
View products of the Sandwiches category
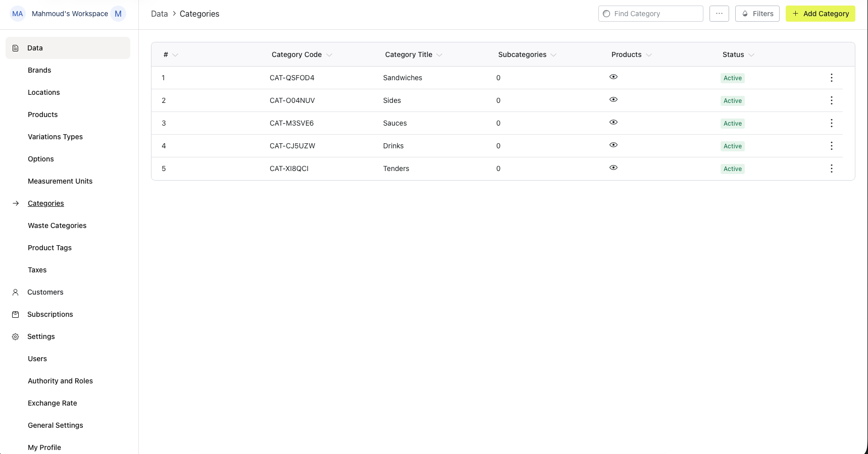point(614,77)
